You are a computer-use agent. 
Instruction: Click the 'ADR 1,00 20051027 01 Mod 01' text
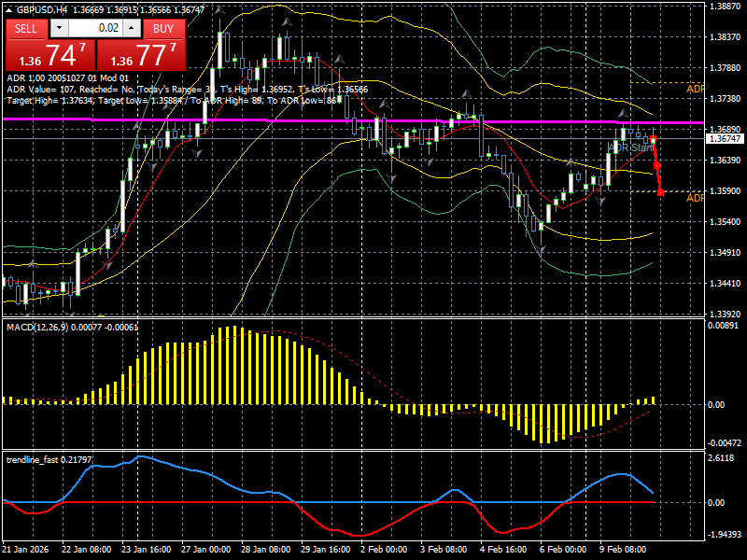click(x=67, y=78)
